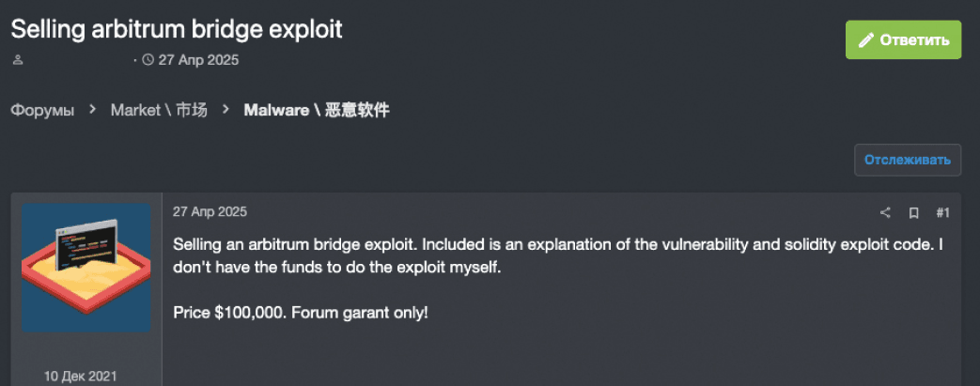Click the price line in the post
Image resolution: width=980 pixels, height=386 pixels.
[301, 311]
